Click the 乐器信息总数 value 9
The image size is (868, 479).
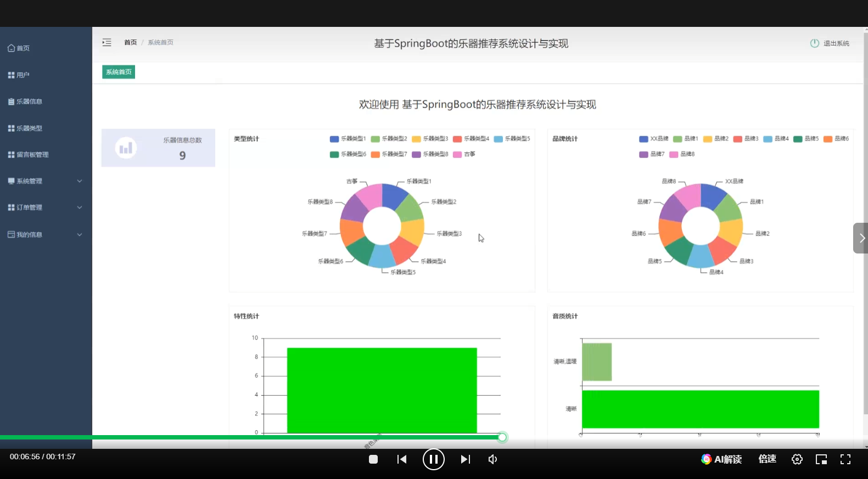point(182,156)
